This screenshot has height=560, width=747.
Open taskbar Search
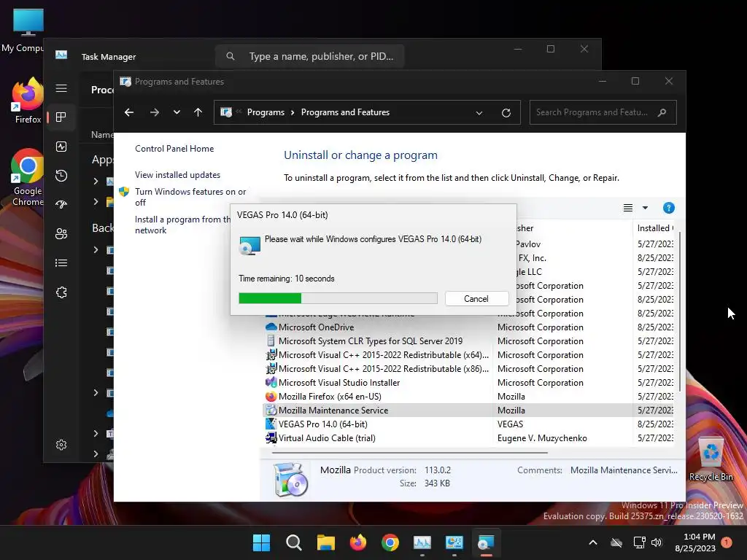(x=293, y=542)
